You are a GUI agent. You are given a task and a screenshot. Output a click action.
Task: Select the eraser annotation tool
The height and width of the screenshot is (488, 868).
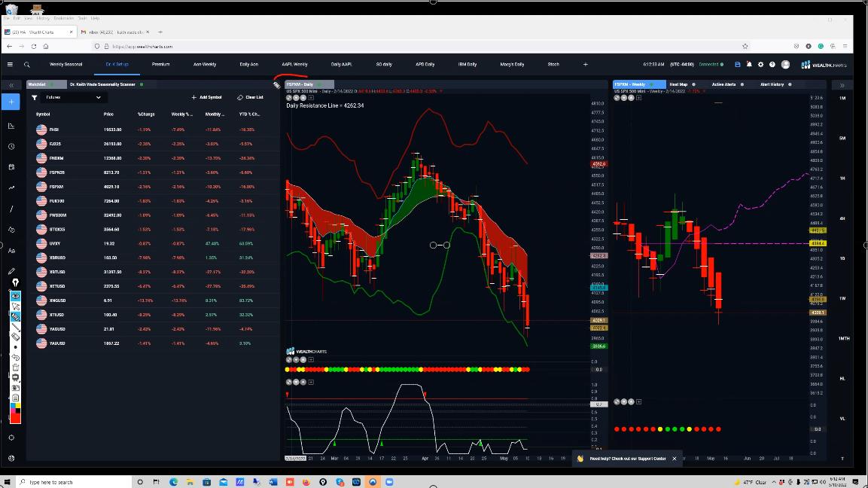click(16, 337)
